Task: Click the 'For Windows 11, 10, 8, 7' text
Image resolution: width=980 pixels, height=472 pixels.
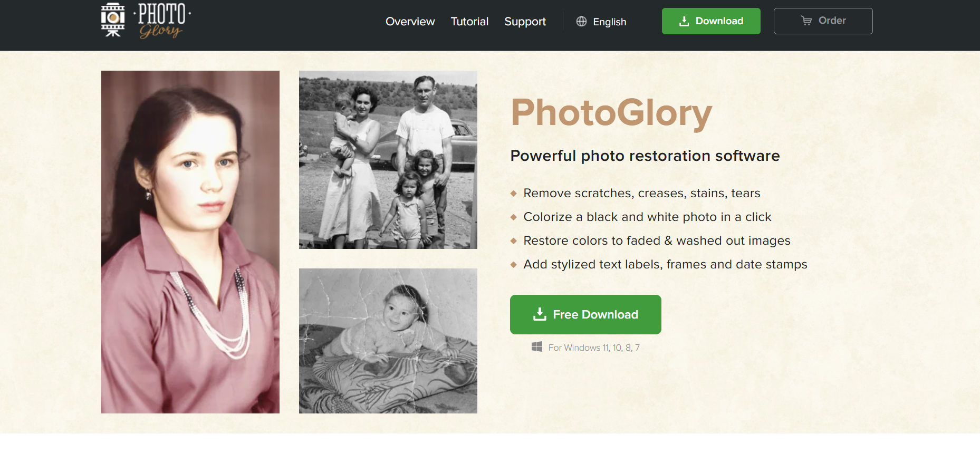Action: click(594, 348)
